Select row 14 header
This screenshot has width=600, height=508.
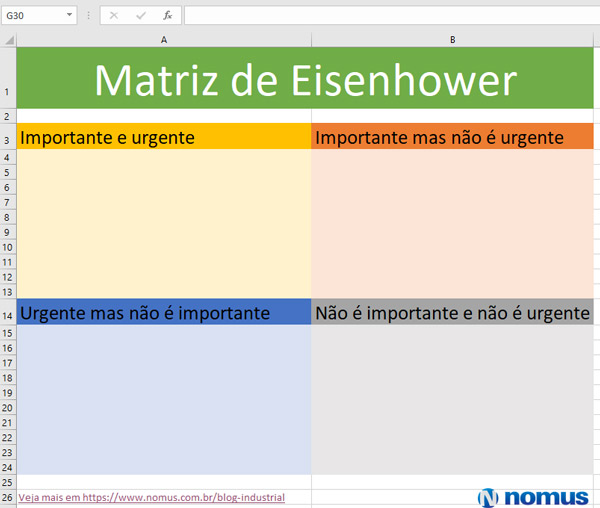tap(8, 314)
